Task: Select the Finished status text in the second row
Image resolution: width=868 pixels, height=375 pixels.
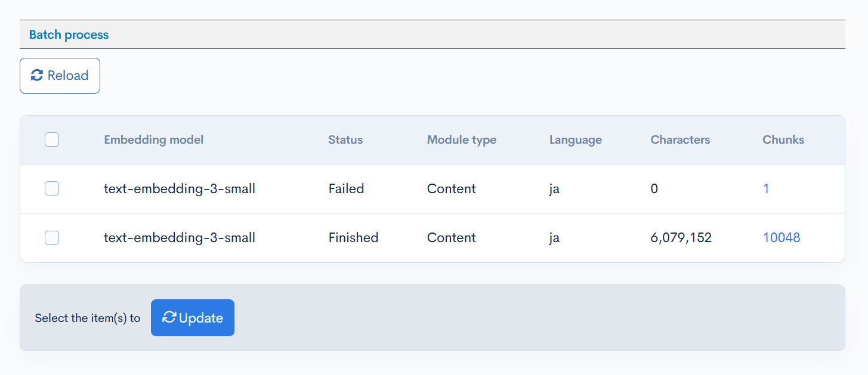Action: (353, 237)
